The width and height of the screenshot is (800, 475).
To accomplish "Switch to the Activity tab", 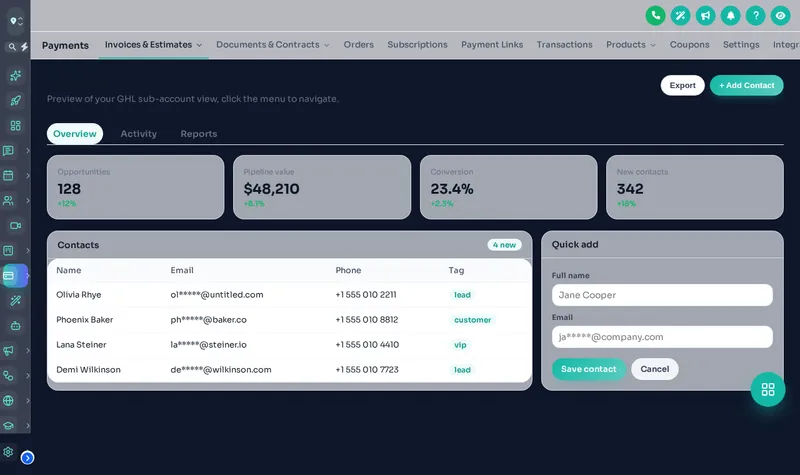I will pyautogui.click(x=139, y=134).
